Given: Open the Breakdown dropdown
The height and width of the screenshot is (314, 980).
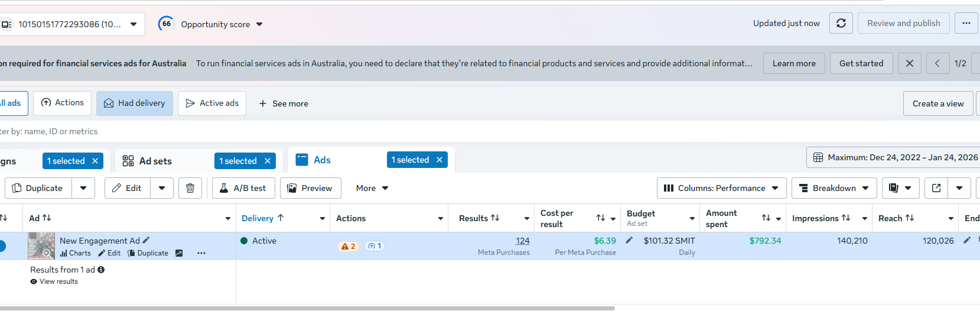Looking at the screenshot, I should pyautogui.click(x=834, y=188).
